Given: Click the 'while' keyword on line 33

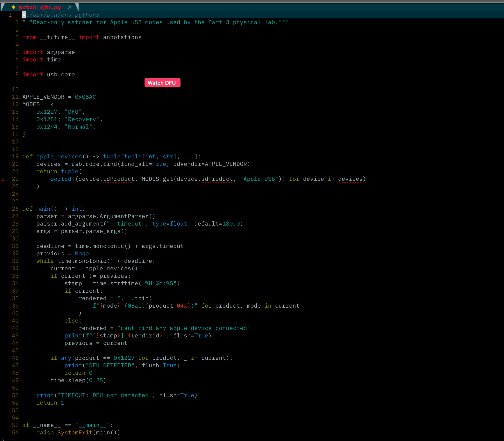Looking at the screenshot, I should point(45,261).
